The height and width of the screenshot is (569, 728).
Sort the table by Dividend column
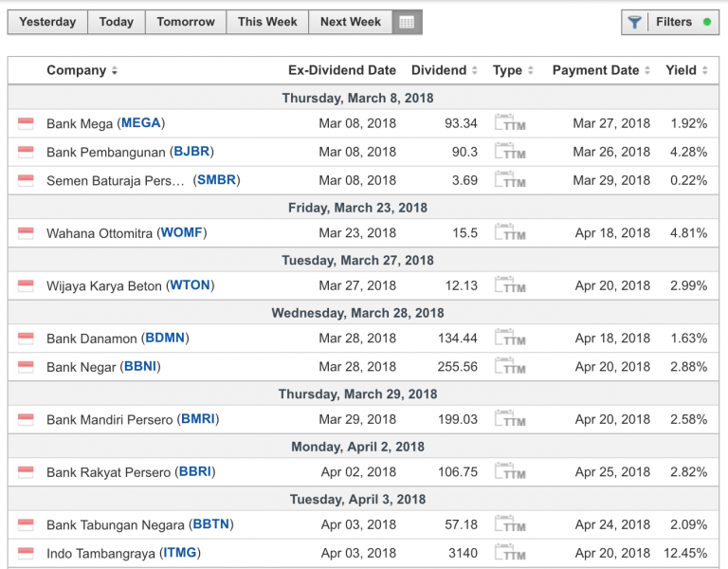pyautogui.click(x=445, y=70)
